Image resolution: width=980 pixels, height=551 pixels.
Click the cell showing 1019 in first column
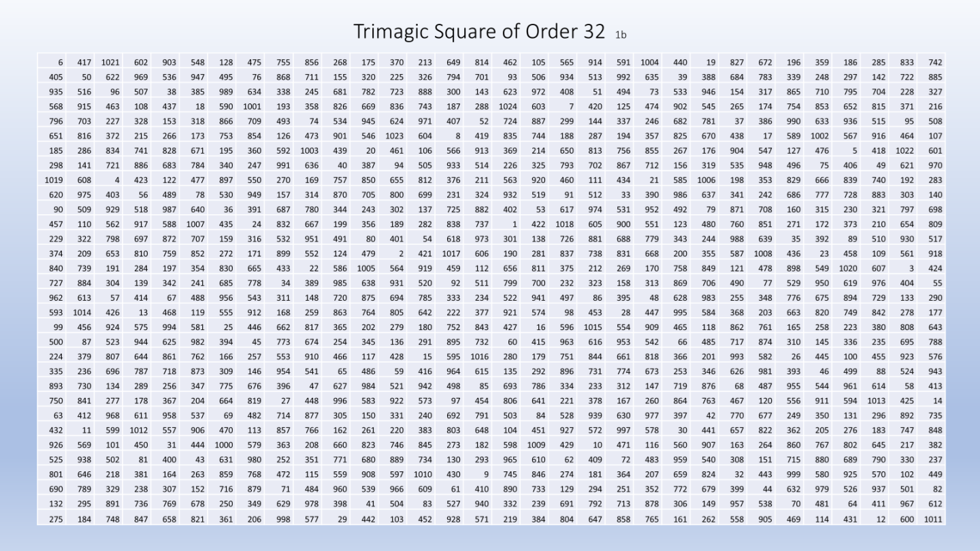[x=51, y=180]
